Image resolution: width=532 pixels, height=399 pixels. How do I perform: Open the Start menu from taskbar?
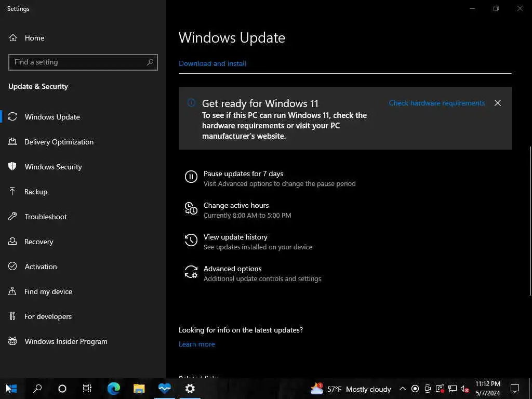point(11,389)
